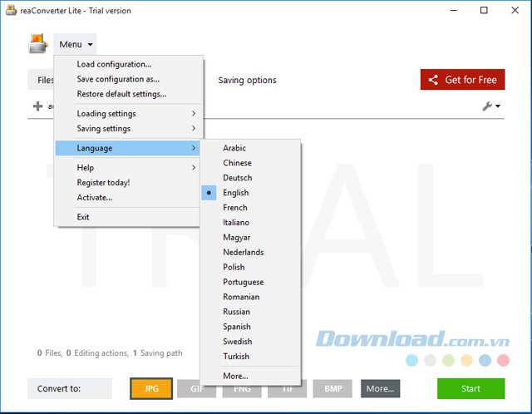Open the wrench settings dropdown
The image size is (532, 414).
coord(491,106)
